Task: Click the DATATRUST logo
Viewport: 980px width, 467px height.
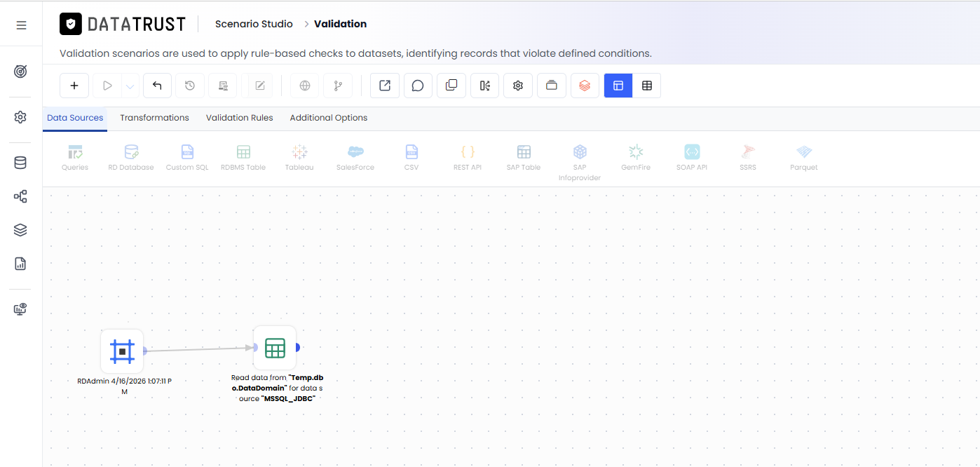Action: (x=123, y=24)
